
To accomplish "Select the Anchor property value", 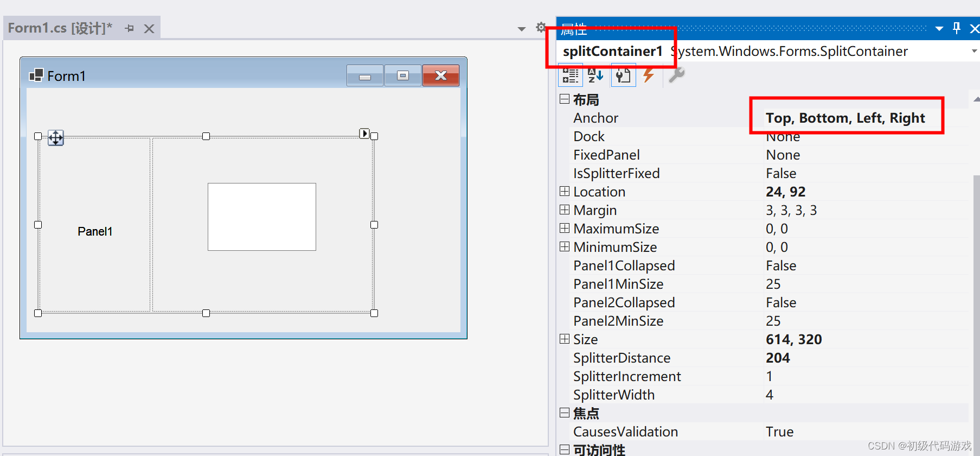I will [845, 118].
